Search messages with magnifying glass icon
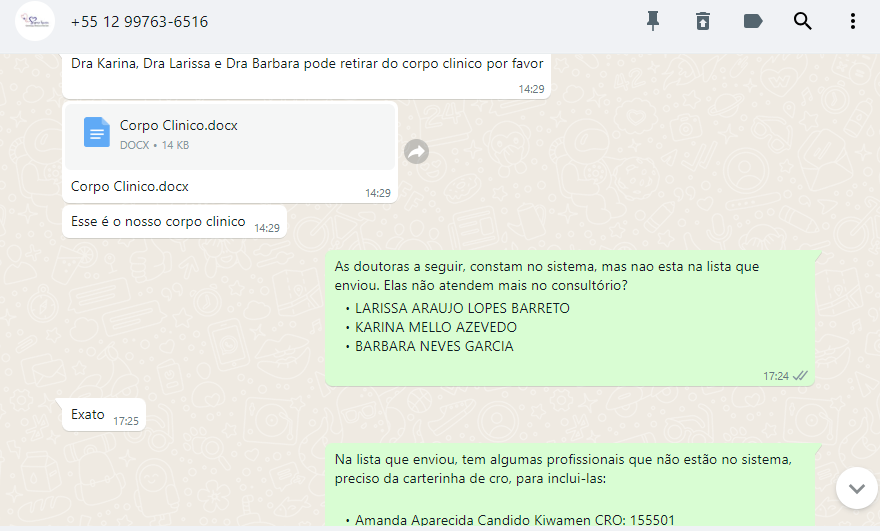 (803, 21)
